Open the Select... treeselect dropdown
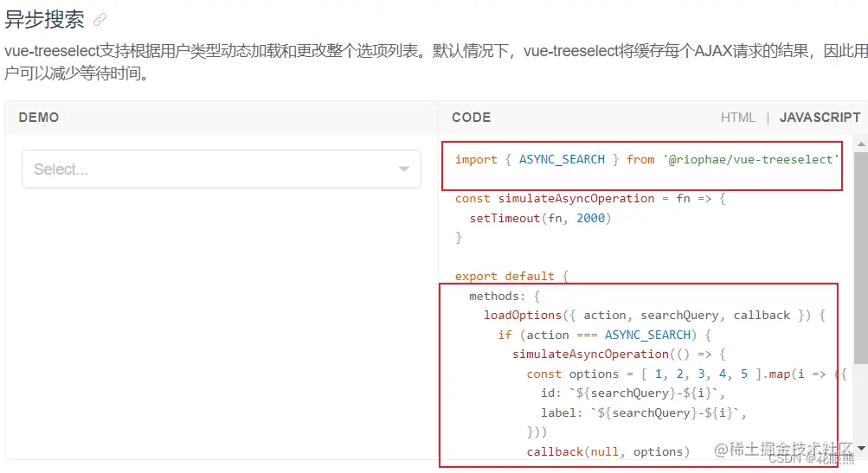 tap(222, 169)
